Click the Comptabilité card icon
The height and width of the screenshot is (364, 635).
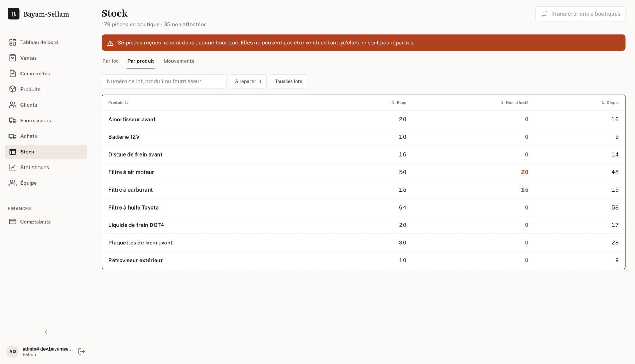[x=13, y=222]
